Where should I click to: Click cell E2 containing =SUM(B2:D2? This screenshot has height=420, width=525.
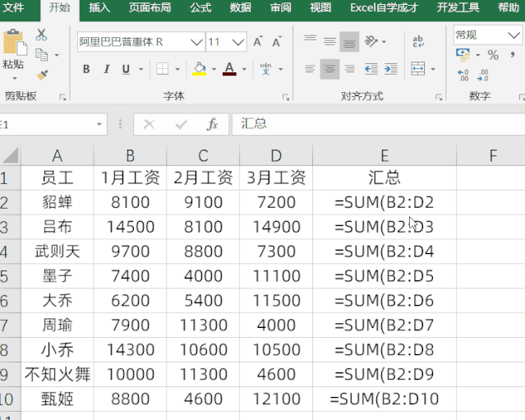tap(385, 201)
